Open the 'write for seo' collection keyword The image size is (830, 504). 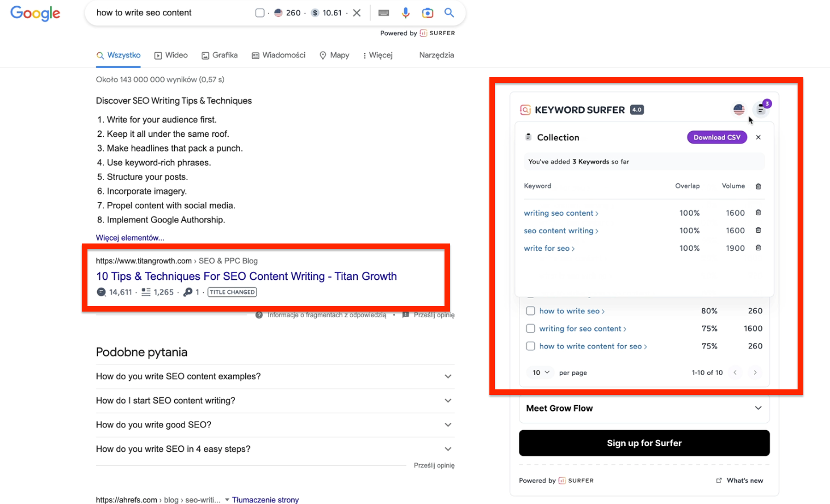point(549,249)
